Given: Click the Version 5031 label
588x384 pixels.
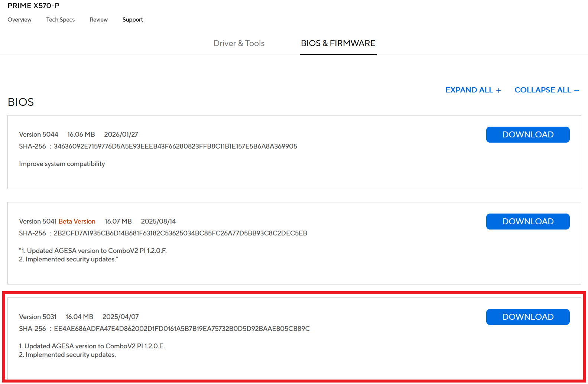Looking at the screenshot, I should 38,317.
